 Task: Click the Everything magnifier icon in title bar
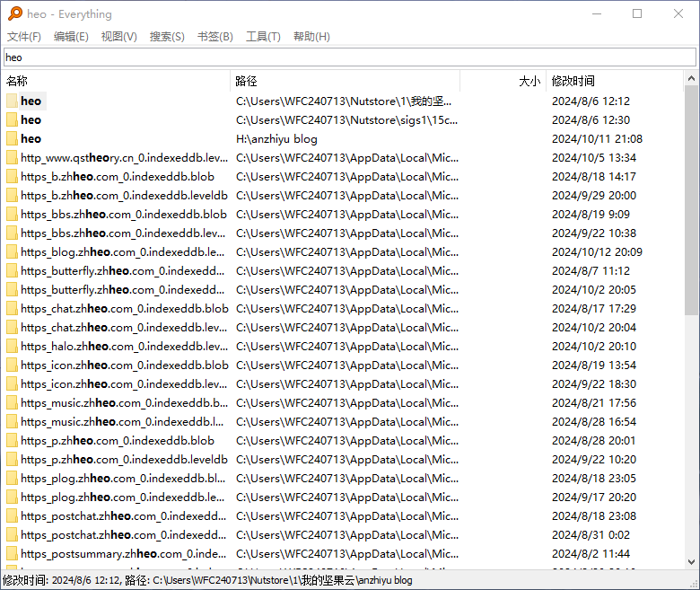tap(14, 13)
